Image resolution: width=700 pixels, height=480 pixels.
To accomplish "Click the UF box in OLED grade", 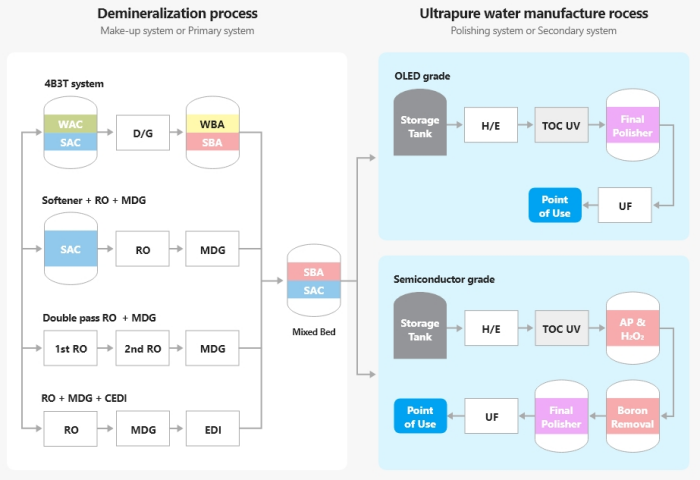I will pos(625,206).
